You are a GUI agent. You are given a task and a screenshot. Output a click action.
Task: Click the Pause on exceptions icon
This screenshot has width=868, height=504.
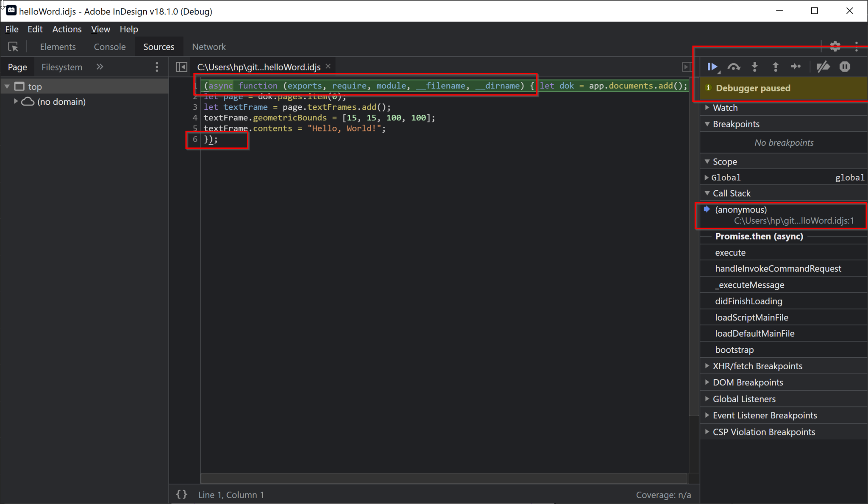845,66
